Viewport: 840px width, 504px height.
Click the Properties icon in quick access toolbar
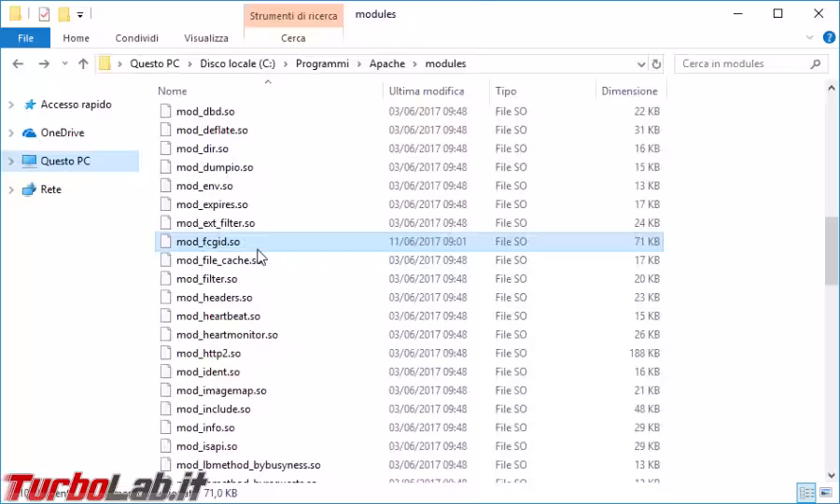pyautogui.click(x=43, y=14)
